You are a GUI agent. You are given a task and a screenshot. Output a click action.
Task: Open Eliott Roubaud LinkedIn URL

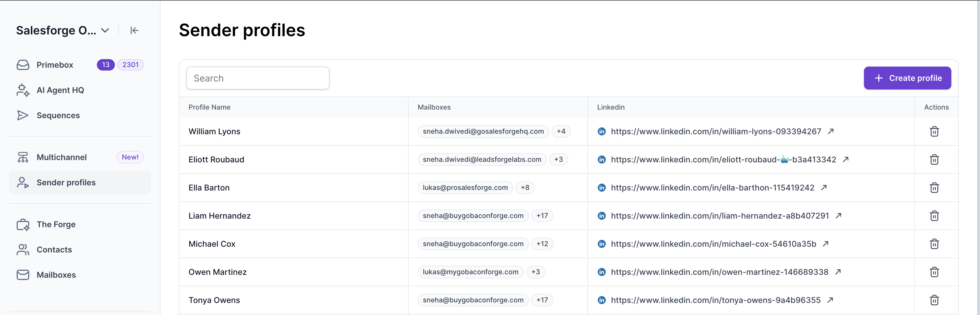point(723,160)
